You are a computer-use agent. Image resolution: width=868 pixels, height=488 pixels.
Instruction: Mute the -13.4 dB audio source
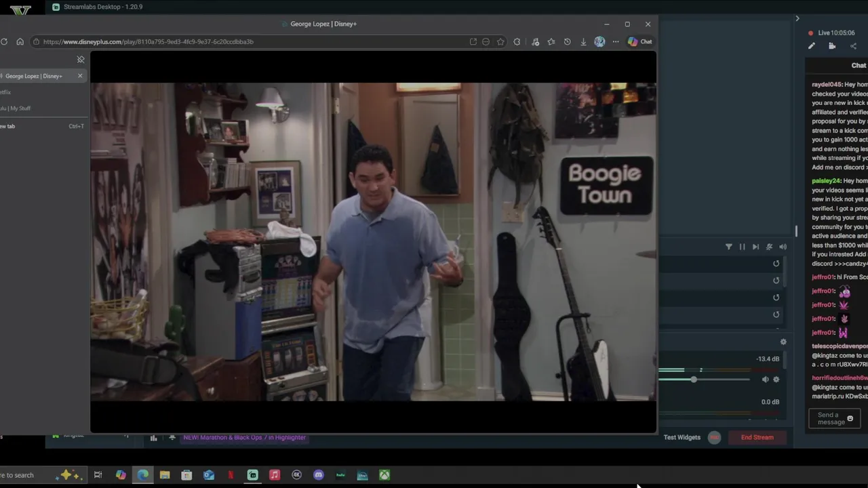tap(765, 380)
